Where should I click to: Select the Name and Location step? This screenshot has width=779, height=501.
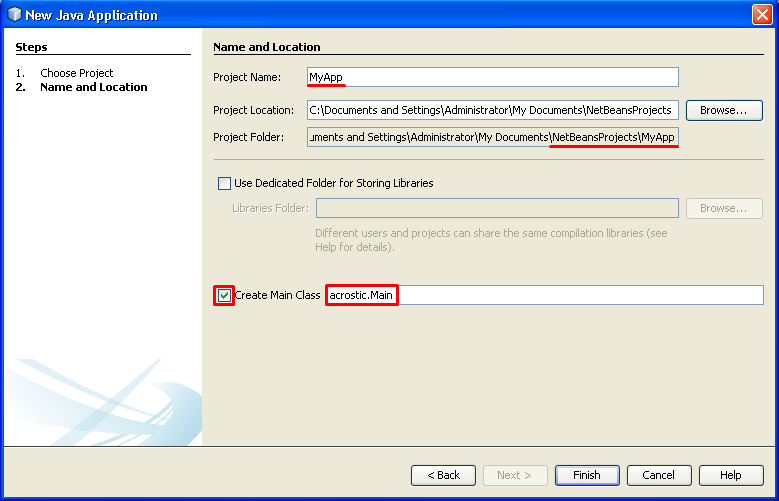(x=93, y=87)
